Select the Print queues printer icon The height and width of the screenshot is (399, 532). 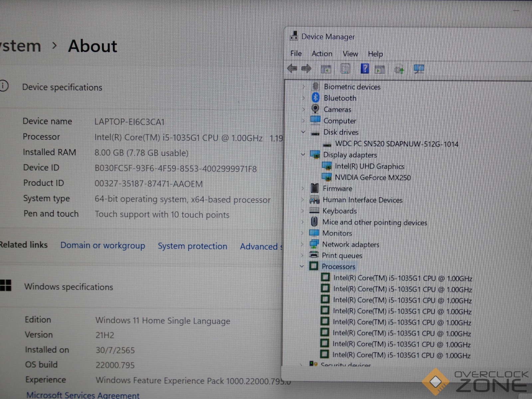coord(314,255)
